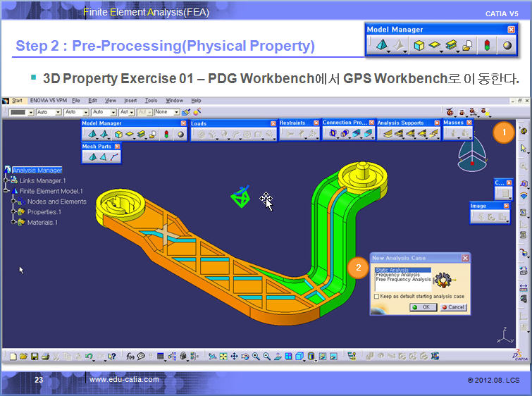
Task: Select Links Manager.1 in the tree
Action: pyautogui.click(x=42, y=180)
